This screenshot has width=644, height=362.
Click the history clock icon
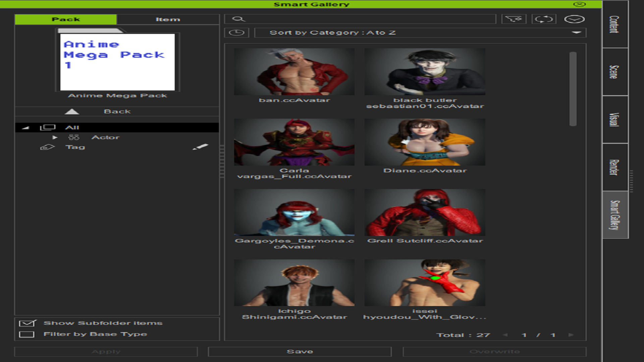point(236,33)
